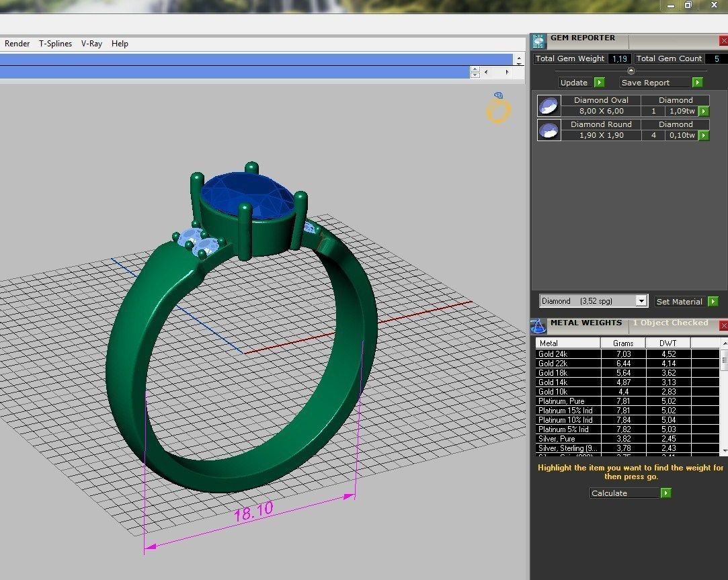Click the metal list scrollbar down arrow
Image resolution: width=728 pixels, height=580 pixels.
click(724, 451)
